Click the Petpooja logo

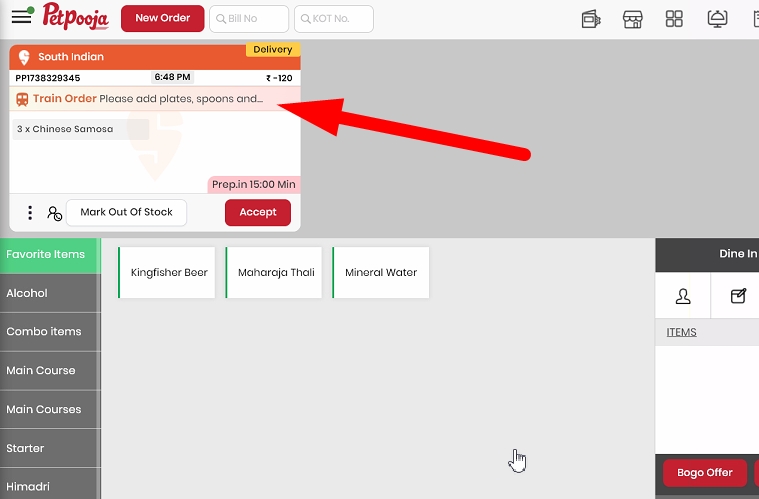pyautogui.click(x=75, y=16)
